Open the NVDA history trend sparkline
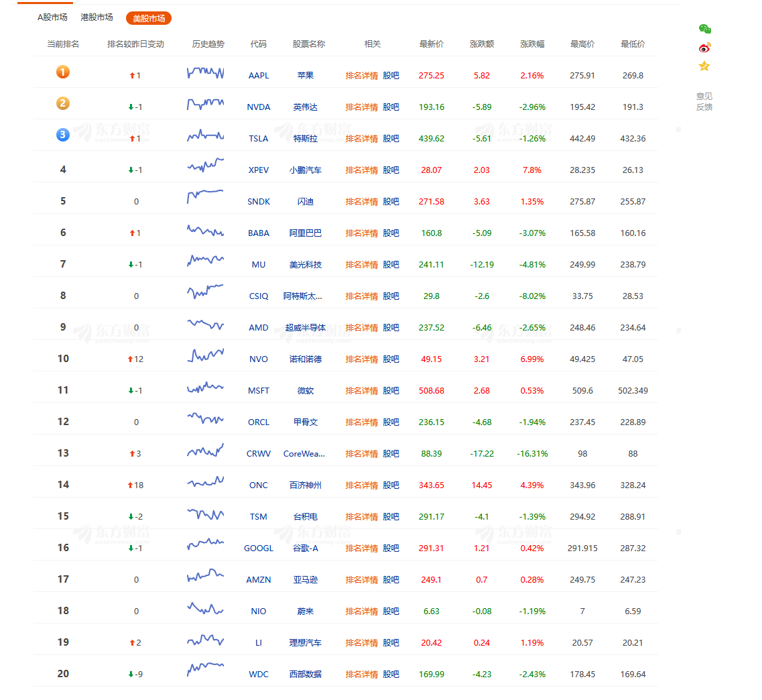 (206, 105)
